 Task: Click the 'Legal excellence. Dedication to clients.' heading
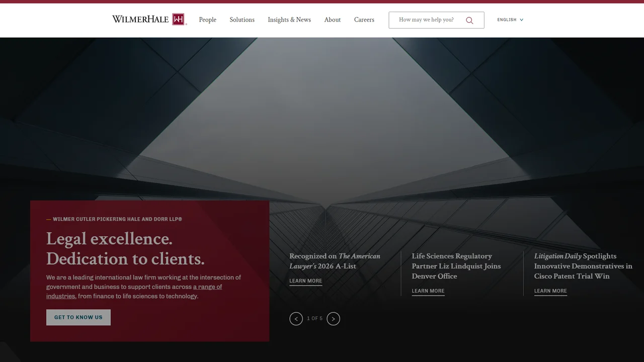125,248
